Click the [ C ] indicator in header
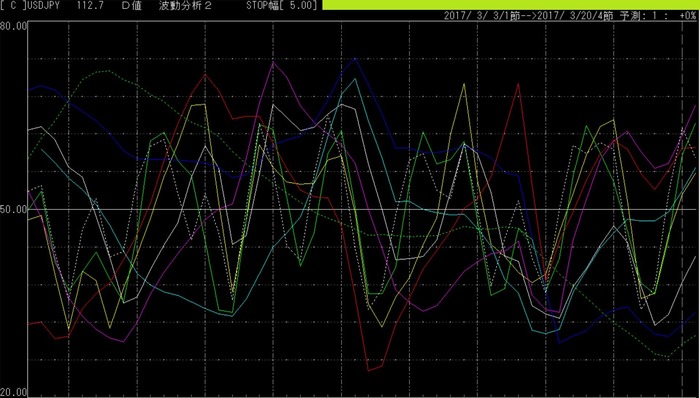The image size is (700, 398). coord(13,5)
